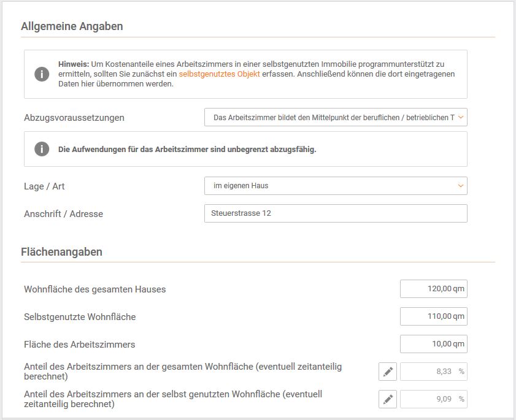516x420 pixels.
Task: Click the Wohnfläche des gesamten Hauses label
Action: click(x=94, y=289)
